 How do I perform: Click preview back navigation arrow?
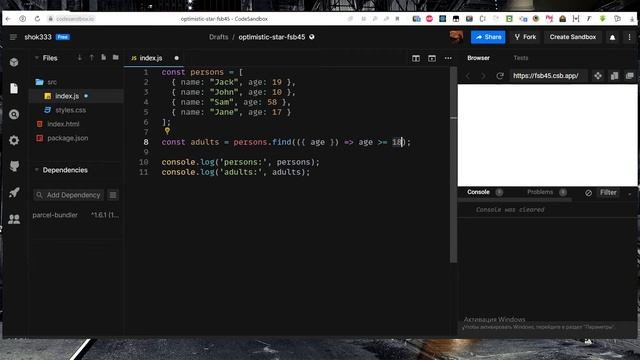468,76
